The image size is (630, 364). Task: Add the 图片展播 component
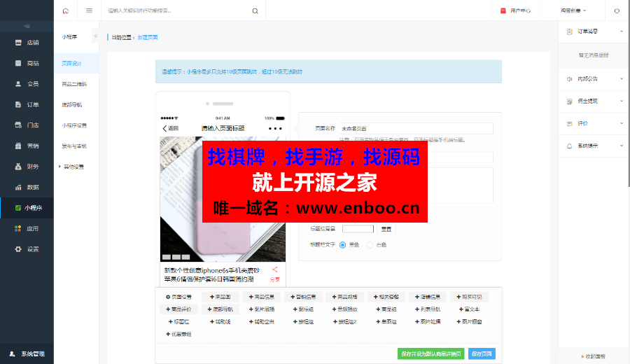(x=262, y=309)
